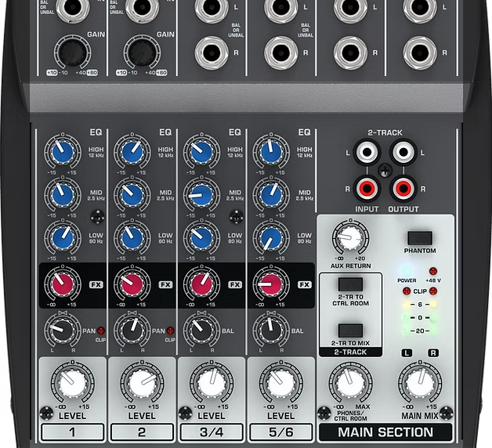
Task: Click channel 3/4 R input jack
Action: coord(212,52)
